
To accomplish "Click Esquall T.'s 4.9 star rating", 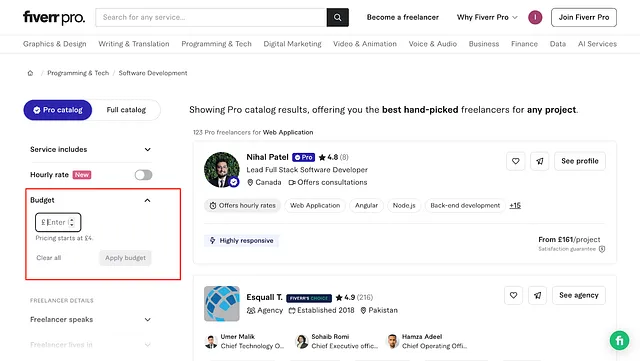I will pos(354,297).
